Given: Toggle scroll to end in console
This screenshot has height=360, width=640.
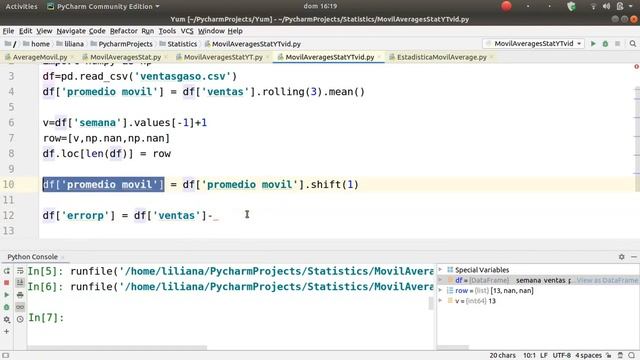Looking at the screenshot, I should [20, 282].
